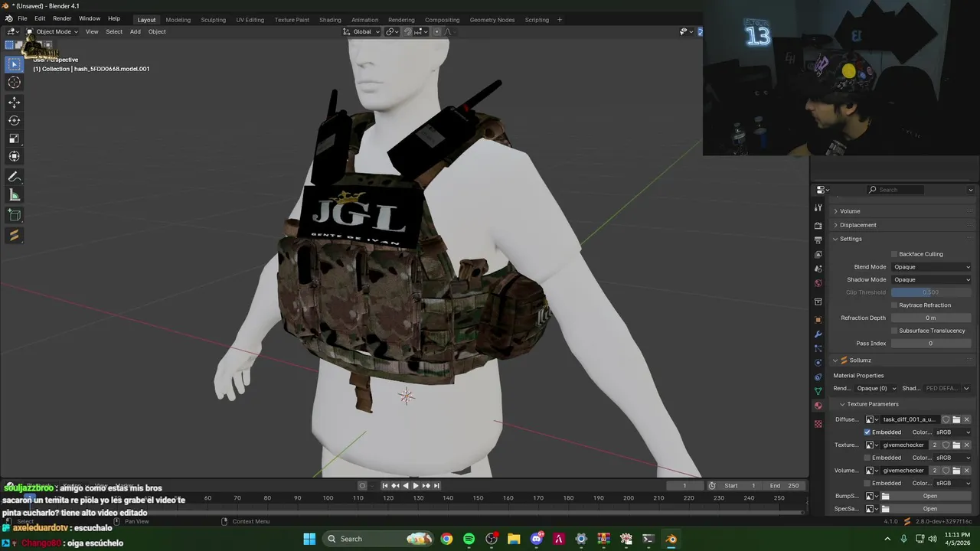Open Google Chrome from the taskbar
The width and height of the screenshot is (980, 551).
pos(446,539)
